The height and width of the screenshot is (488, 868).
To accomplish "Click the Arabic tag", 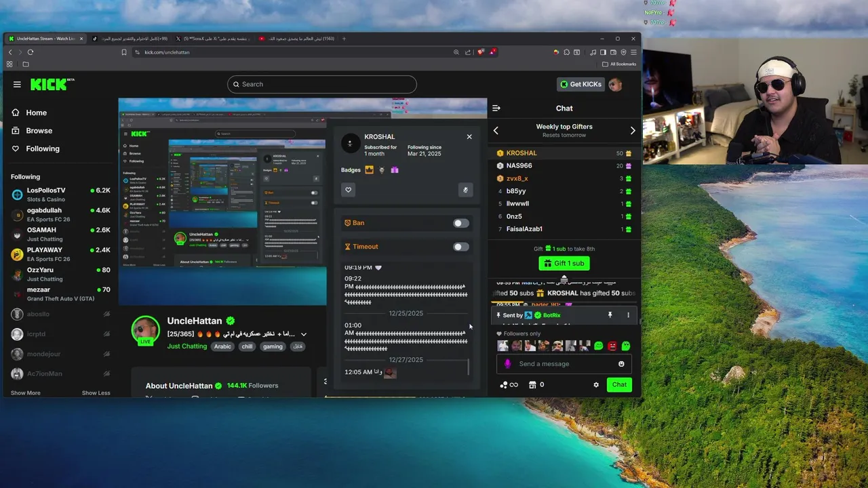I will coord(223,346).
